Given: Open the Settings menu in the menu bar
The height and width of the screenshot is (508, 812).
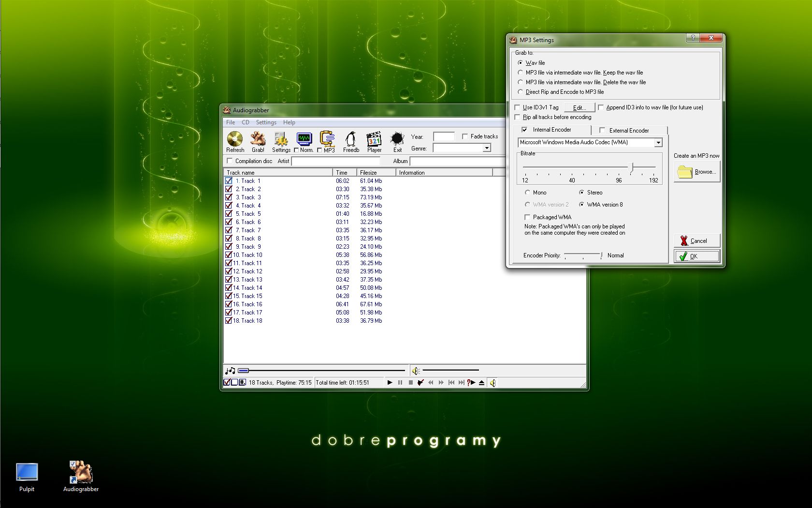Looking at the screenshot, I should coord(266,122).
